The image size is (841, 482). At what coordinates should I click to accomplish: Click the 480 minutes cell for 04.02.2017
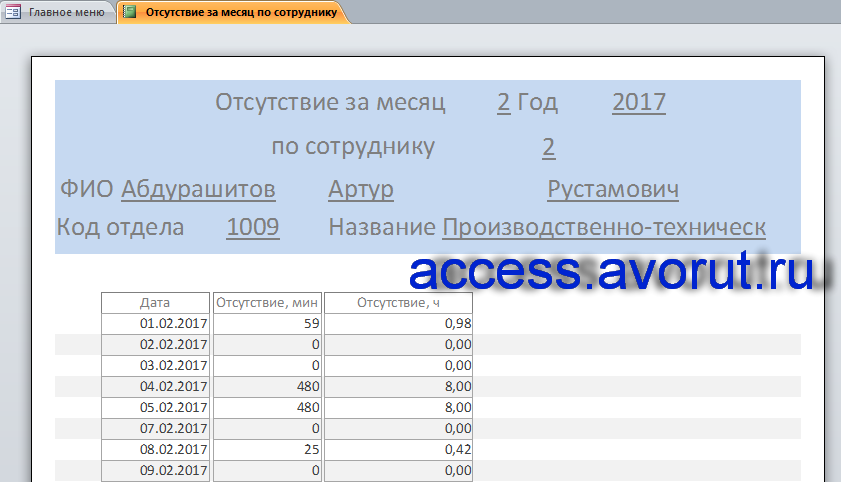coord(267,387)
